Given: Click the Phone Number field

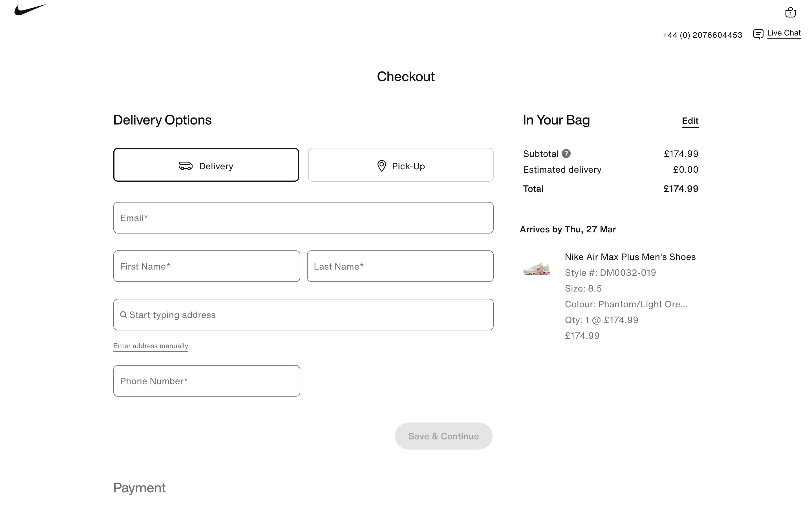Looking at the screenshot, I should (x=207, y=381).
